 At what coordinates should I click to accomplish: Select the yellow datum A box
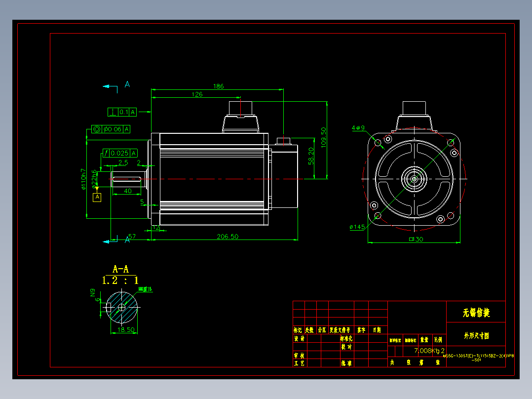(x=97, y=197)
